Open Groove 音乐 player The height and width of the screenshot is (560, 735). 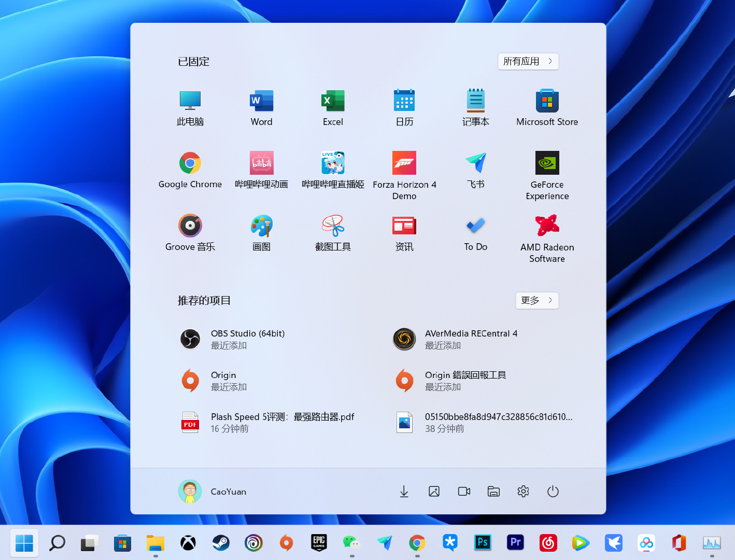pyautogui.click(x=190, y=233)
